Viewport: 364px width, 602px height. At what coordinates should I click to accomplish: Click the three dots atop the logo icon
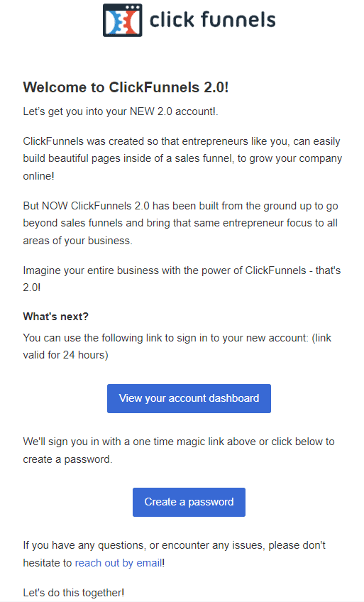(x=133, y=7)
